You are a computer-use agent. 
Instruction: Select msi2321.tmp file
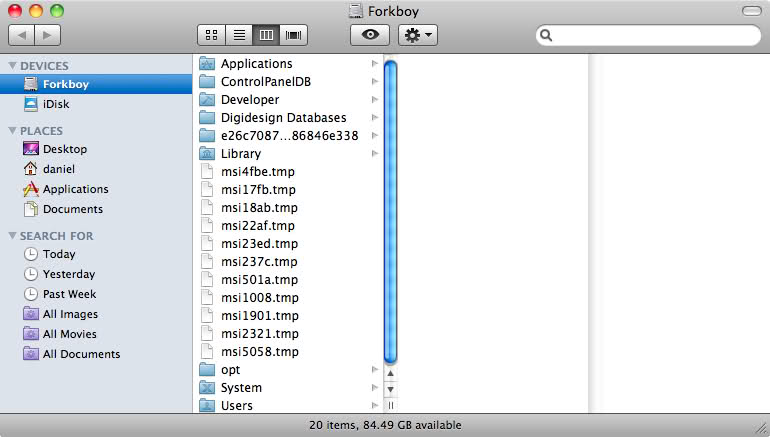[289, 334]
